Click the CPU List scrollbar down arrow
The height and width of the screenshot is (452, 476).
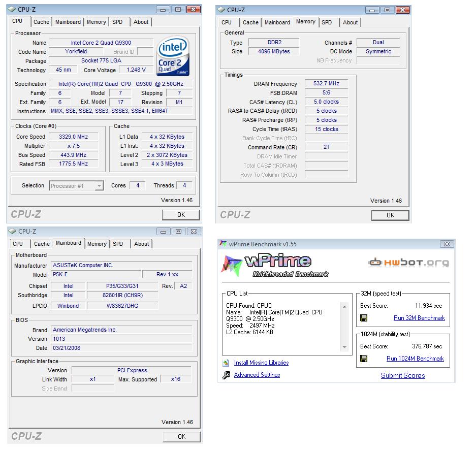click(x=344, y=347)
